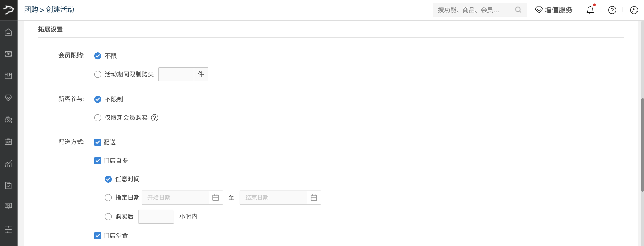Open the diamond membership sidebar icon
Image resolution: width=644 pixels, height=246 pixels.
8,98
